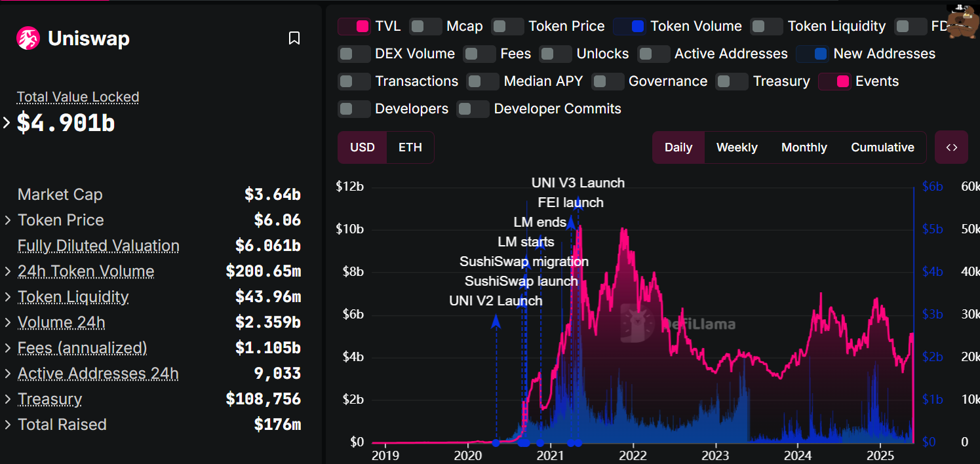
Task: Switch to Monthly interval
Action: [804, 147]
